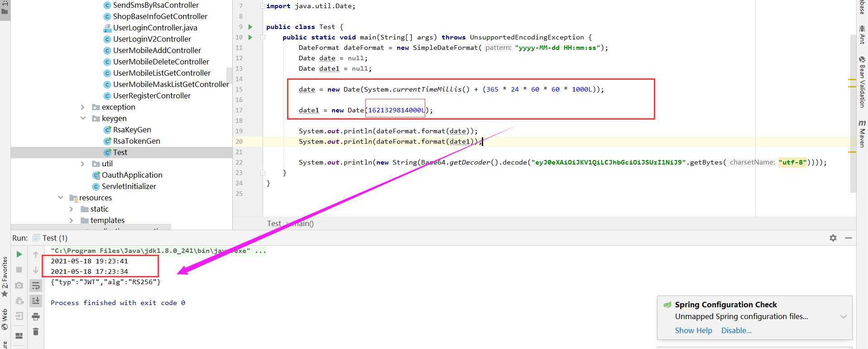Screen dimensions: 868x349
Task: Click console output 2021-05-18 17:23:34
Action: pos(89,271)
